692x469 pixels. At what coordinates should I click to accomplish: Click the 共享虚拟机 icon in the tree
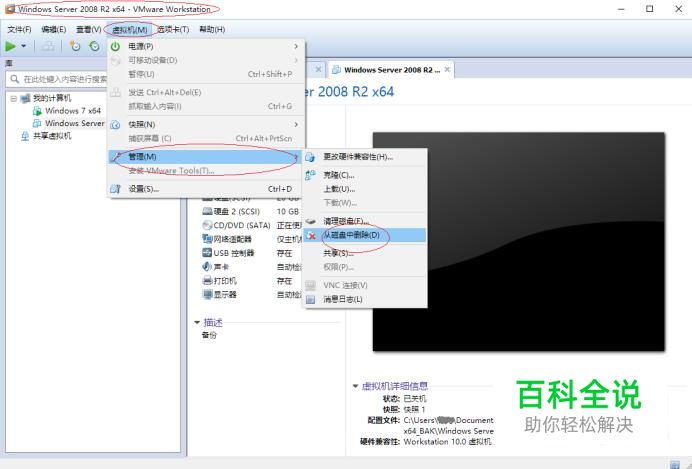[x=25, y=136]
